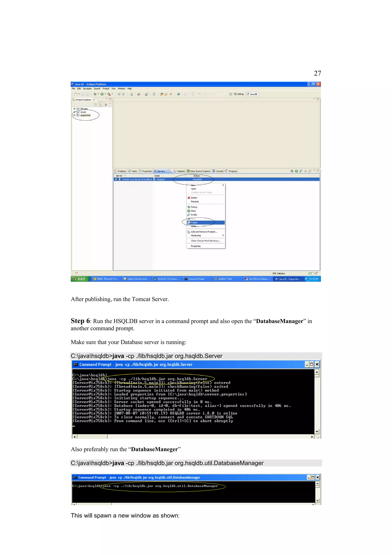Viewport: 392px width, 555px height.
Task: Switch to the Properties tab
Action: 145,171
